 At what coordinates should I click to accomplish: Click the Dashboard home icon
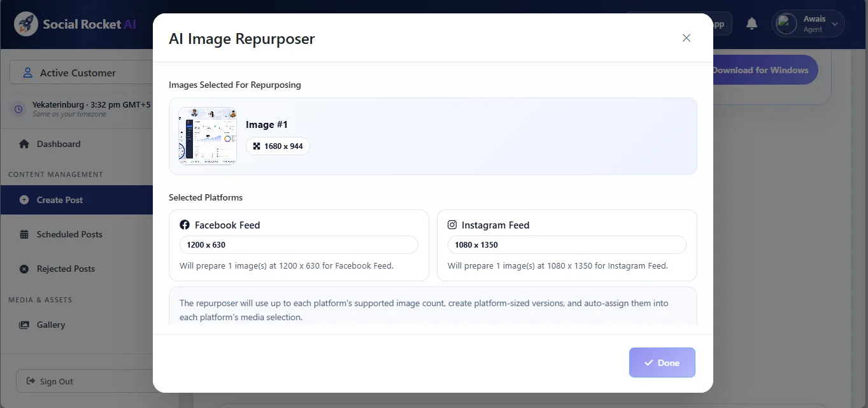[24, 144]
